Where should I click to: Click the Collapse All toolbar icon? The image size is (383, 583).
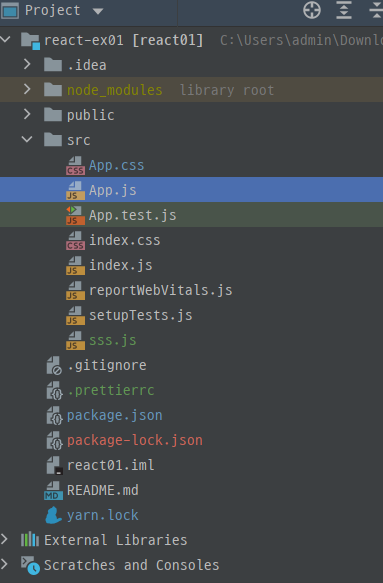pyautogui.click(x=376, y=10)
